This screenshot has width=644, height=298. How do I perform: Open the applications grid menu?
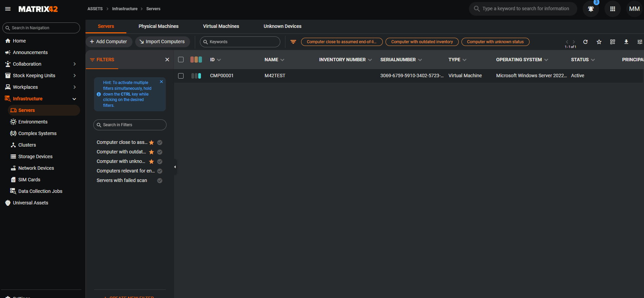point(613,9)
